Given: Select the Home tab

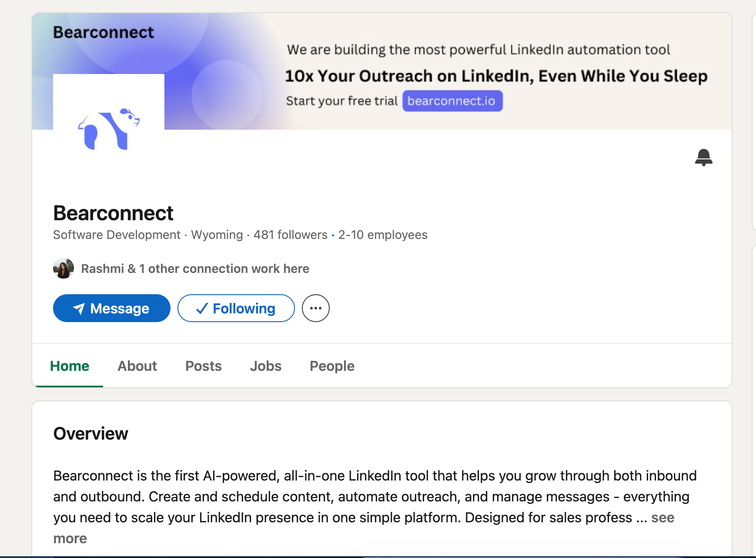Looking at the screenshot, I should (x=70, y=366).
